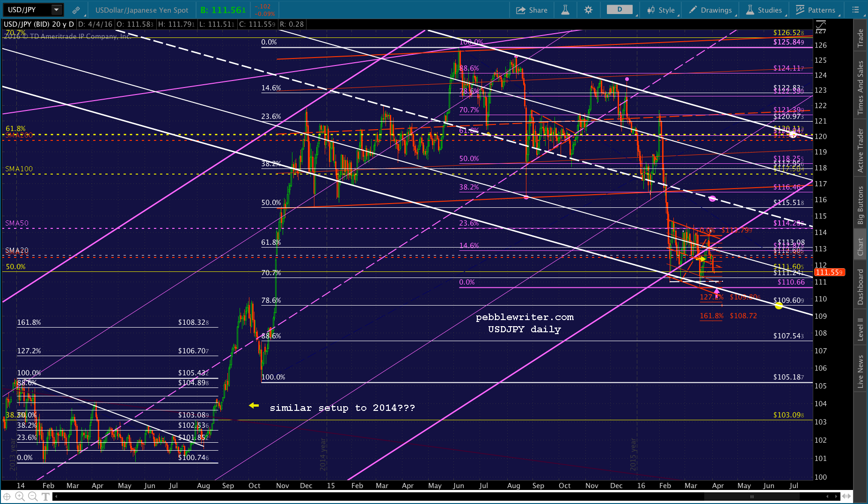Click the scroll left arrow on time axis

click(56, 497)
